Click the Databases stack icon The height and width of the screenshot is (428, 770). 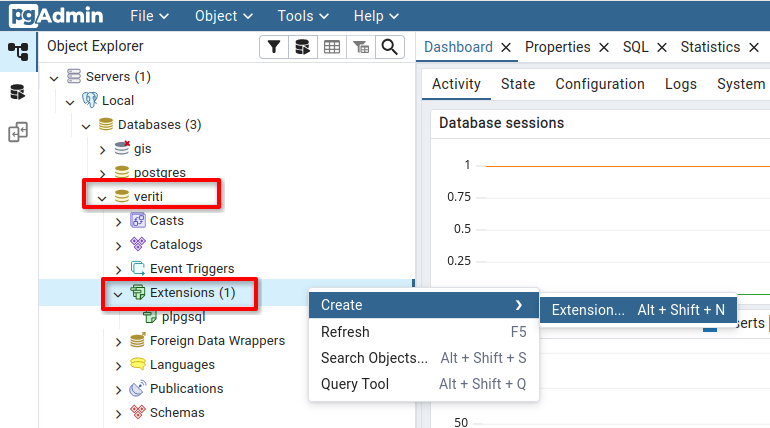106,124
